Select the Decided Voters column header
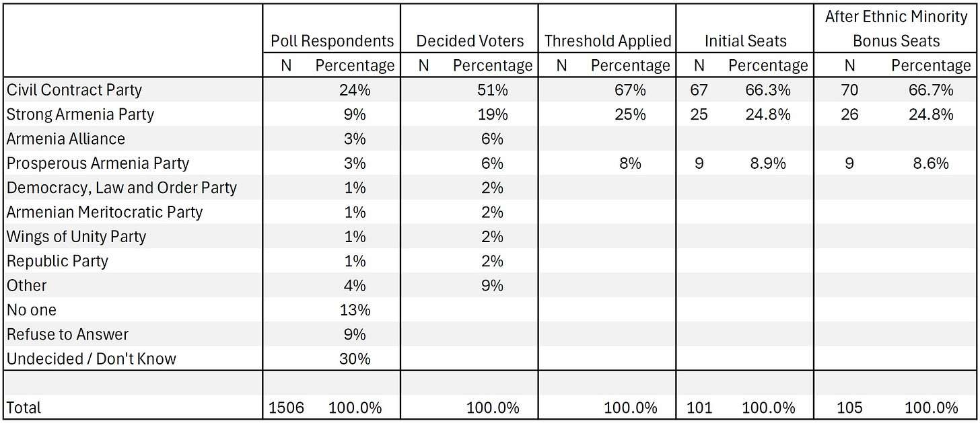980x423 pixels. [x=470, y=41]
